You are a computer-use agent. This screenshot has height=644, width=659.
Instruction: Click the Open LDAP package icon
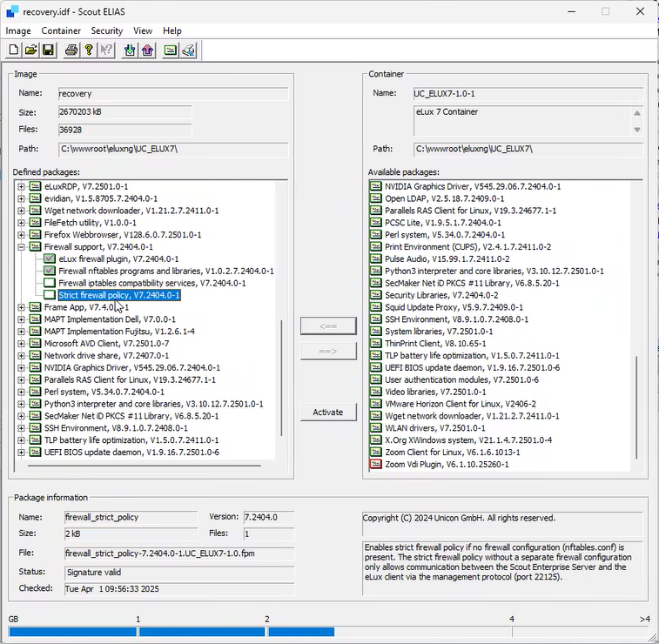pyautogui.click(x=375, y=198)
